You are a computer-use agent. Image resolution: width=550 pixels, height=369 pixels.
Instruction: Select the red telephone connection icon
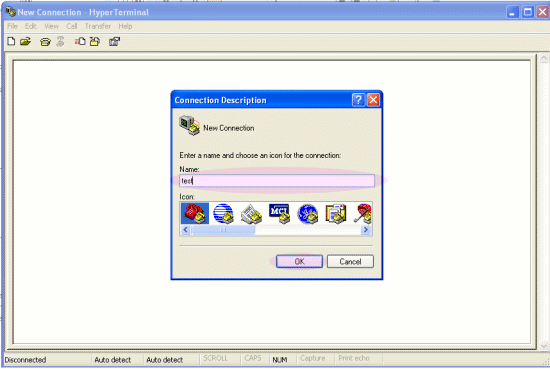pyautogui.click(x=195, y=213)
